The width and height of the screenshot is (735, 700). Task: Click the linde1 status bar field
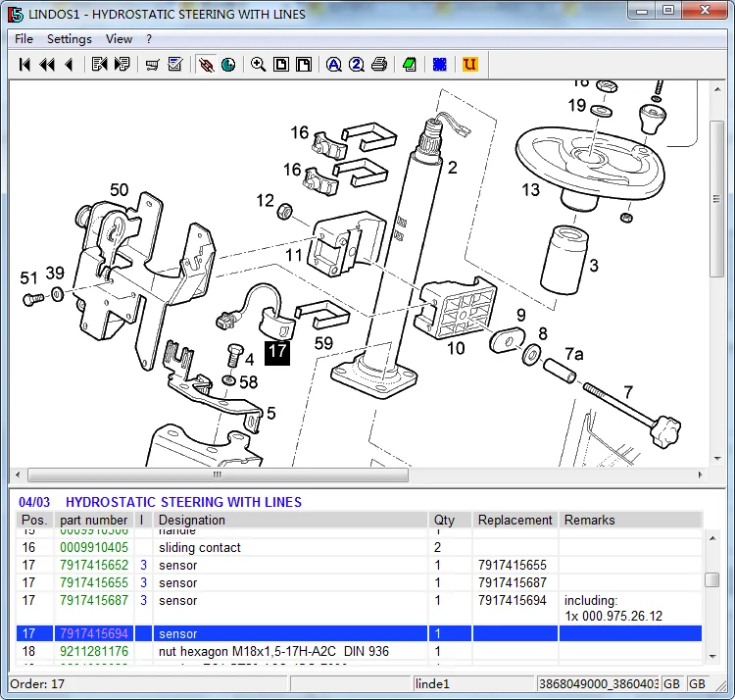coord(474,684)
